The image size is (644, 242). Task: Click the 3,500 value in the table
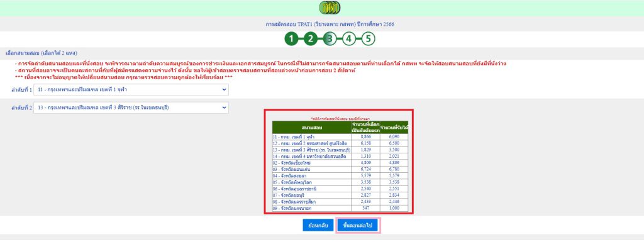394,150
